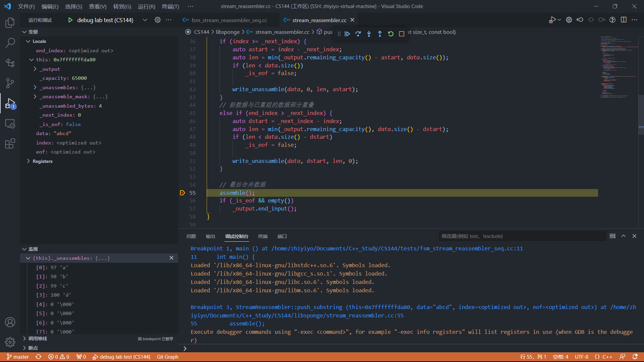Open the Source Control view
Viewport: 644px width, 362px height.
pos(10,83)
